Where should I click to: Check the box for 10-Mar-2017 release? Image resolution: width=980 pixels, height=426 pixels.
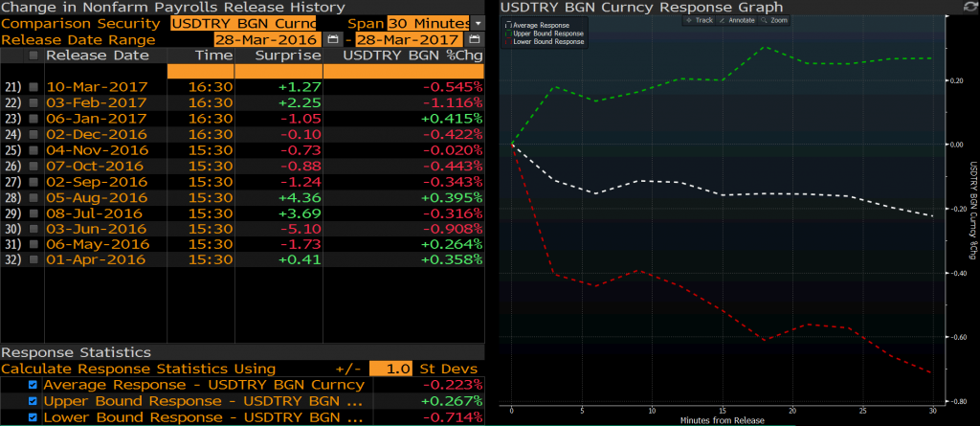coord(33,86)
